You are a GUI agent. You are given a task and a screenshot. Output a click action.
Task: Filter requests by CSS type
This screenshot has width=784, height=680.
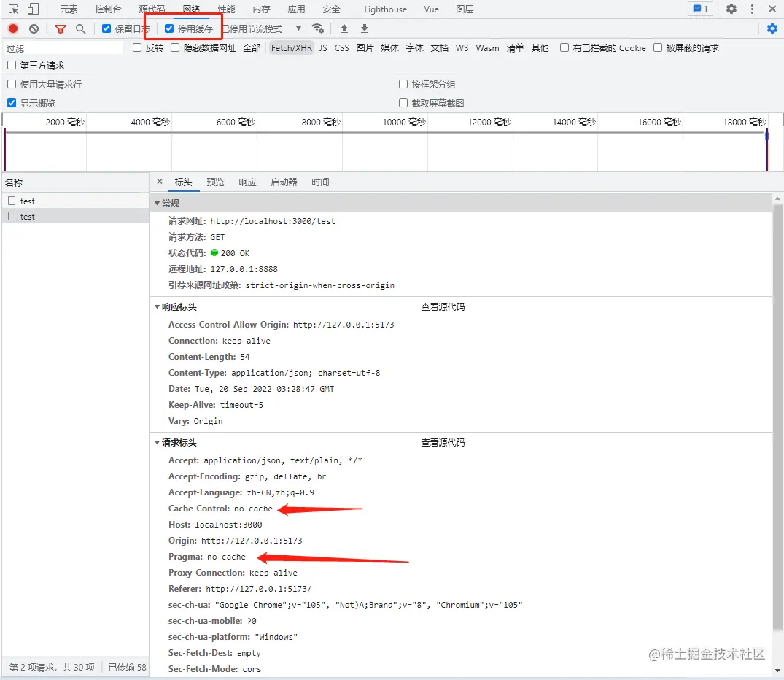click(342, 47)
